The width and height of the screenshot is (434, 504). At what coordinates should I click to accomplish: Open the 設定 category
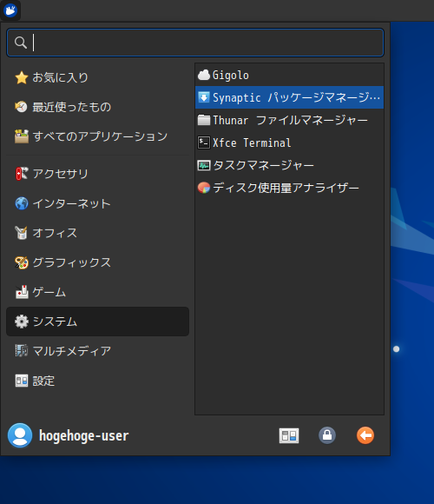(x=97, y=381)
